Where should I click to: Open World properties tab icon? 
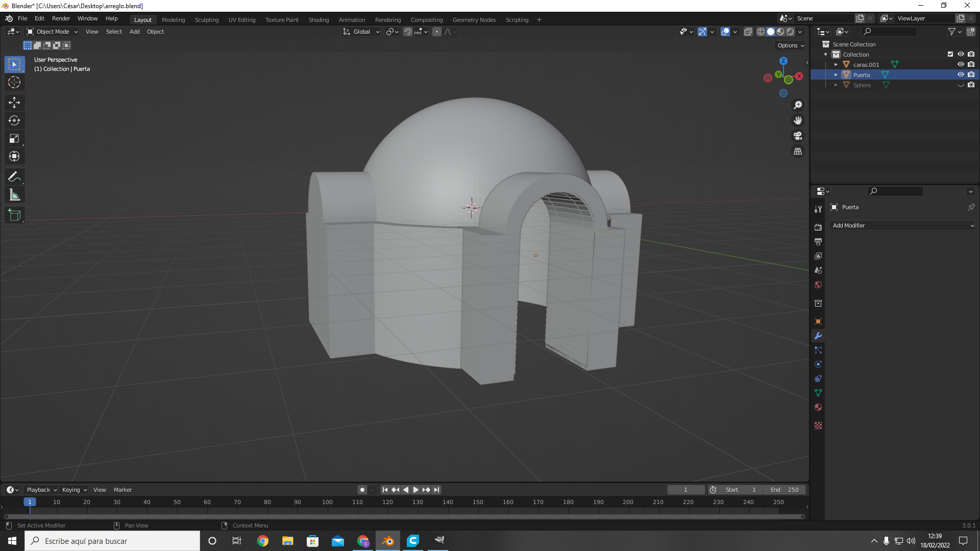coord(818,285)
